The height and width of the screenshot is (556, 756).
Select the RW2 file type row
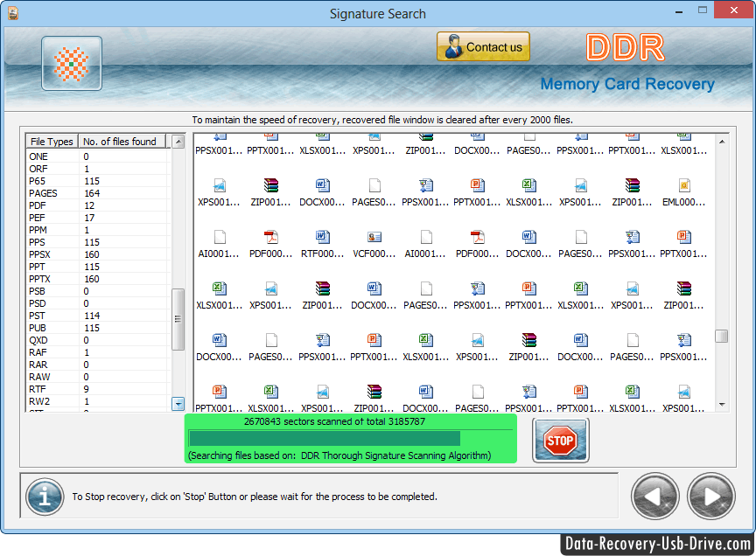(98, 401)
